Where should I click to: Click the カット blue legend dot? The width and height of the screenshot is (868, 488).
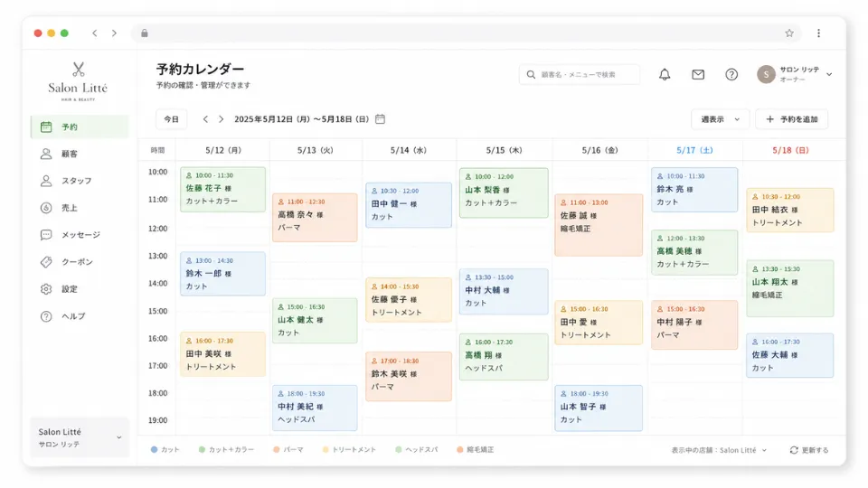[x=155, y=449]
